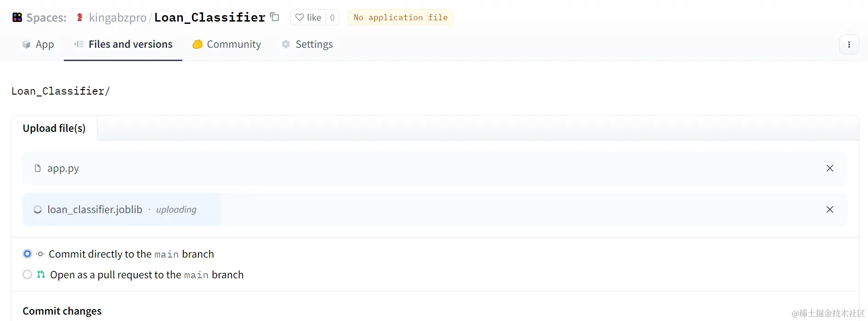Image resolution: width=868 pixels, height=321 pixels.
Task: Click the Loan_Classifier/ breadcrumb path
Action: coord(61,91)
